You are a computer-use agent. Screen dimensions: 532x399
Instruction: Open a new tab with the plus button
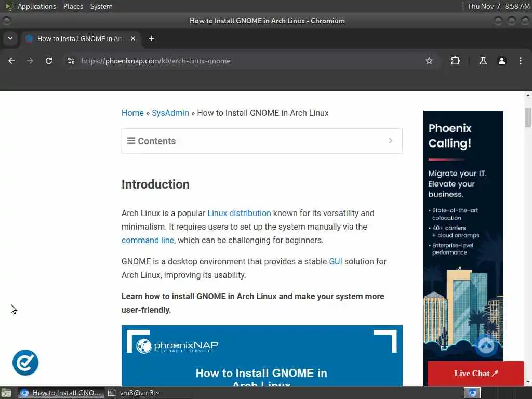[x=152, y=38]
